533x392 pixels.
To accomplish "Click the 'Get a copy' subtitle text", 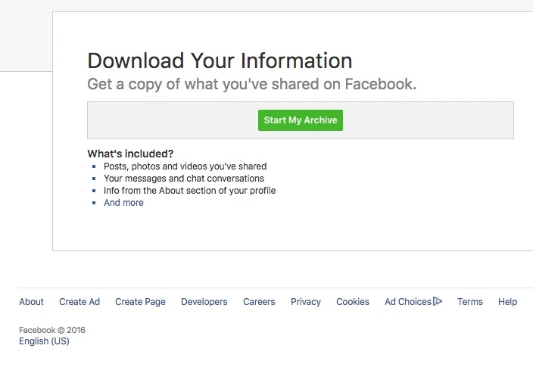I will [251, 84].
